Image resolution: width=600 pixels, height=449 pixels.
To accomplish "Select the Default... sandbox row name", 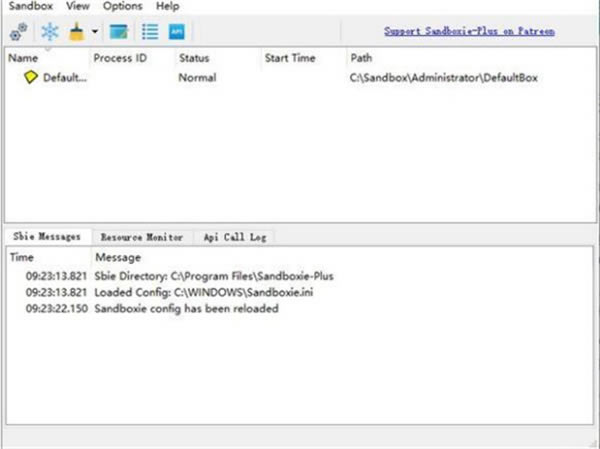I will [x=65, y=78].
